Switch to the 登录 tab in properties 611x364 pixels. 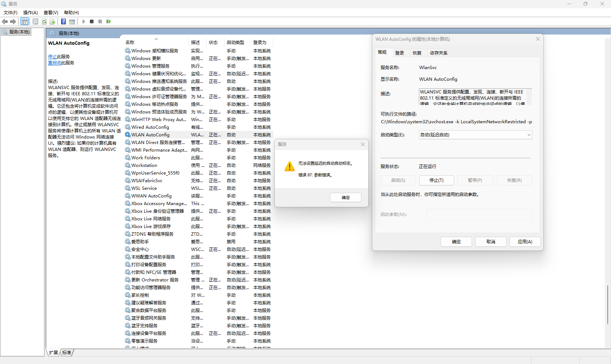tap(400, 53)
